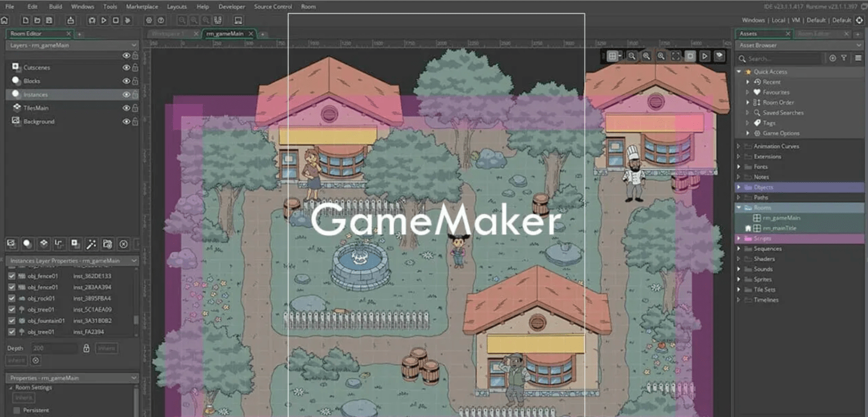Select the rm_mainTitle room in asset tree
Viewport: 868px width, 417px height.
pos(779,228)
